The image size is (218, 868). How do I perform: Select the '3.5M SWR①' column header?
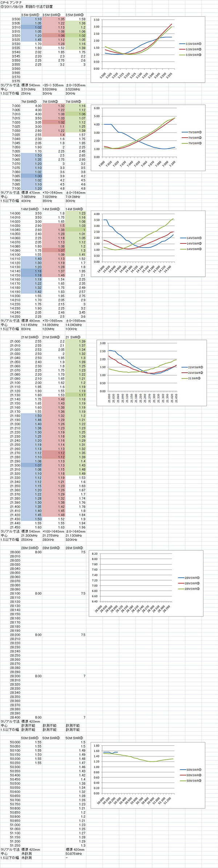30,15
